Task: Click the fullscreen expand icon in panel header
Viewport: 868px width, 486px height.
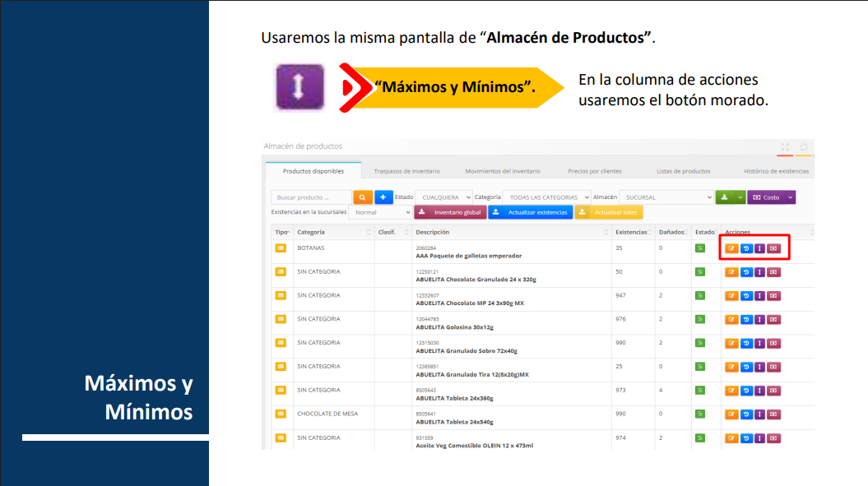Action: point(785,147)
